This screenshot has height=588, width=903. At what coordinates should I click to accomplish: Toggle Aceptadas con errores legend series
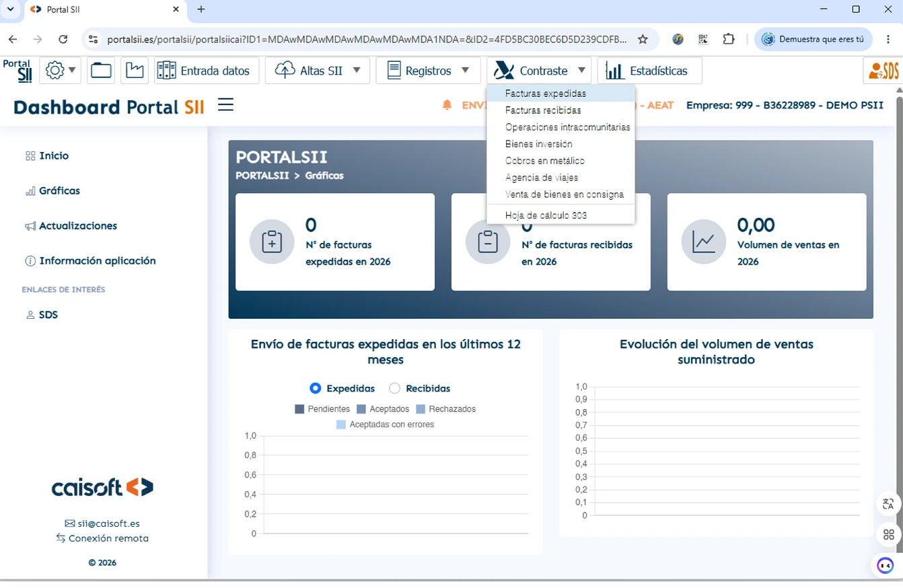click(385, 425)
